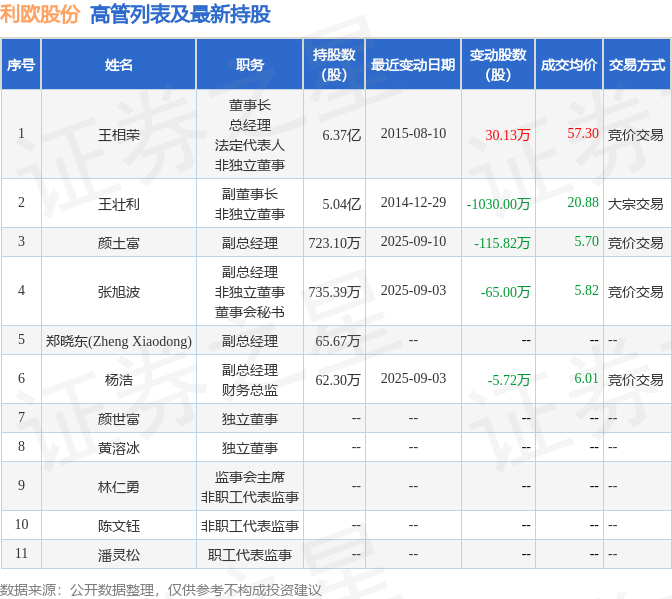This screenshot has height=599, width=672.
Task: Click the red change value 30.13万
Action: click(x=507, y=135)
